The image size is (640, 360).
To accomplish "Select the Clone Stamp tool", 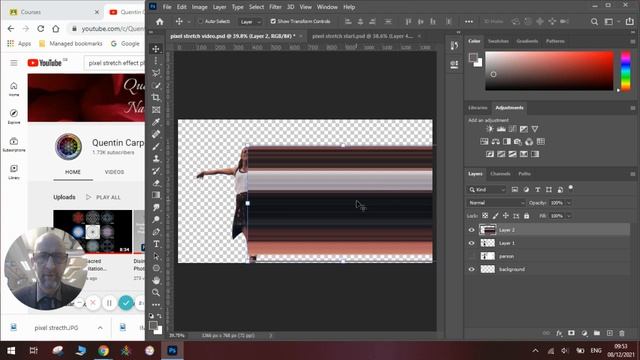I will (156, 159).
